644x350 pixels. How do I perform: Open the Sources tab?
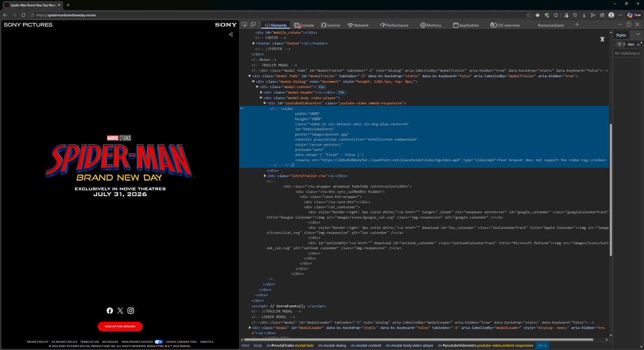(330, 25)
